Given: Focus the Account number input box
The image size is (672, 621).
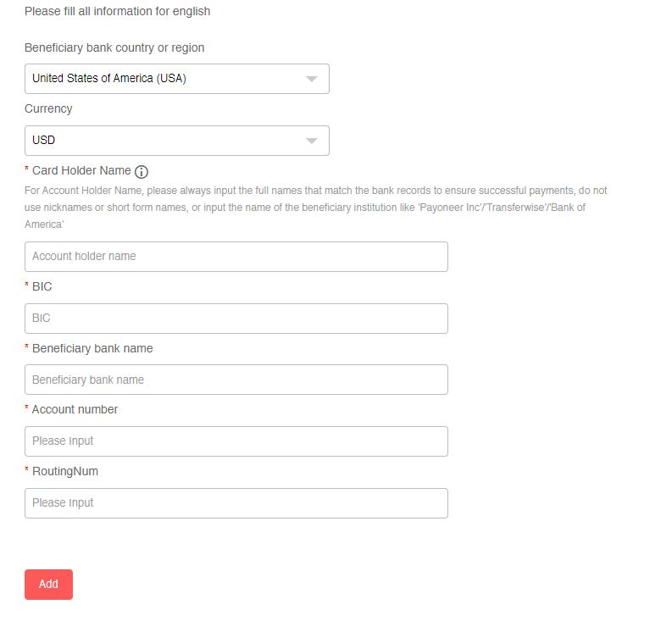Looking at the screenshot, I should [236, 441].
